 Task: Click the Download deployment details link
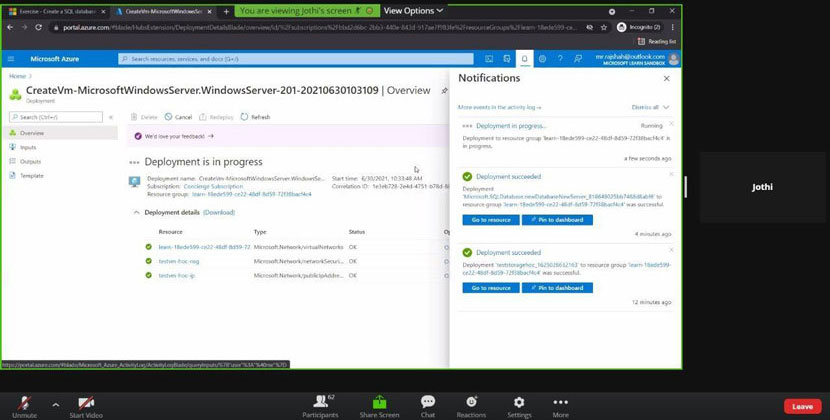219,212
